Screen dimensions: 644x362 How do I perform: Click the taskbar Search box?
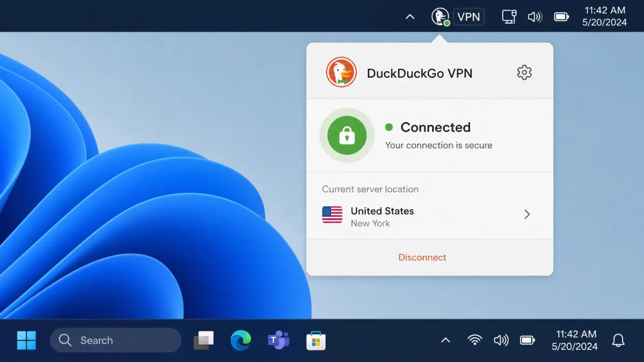pos(116,340)
